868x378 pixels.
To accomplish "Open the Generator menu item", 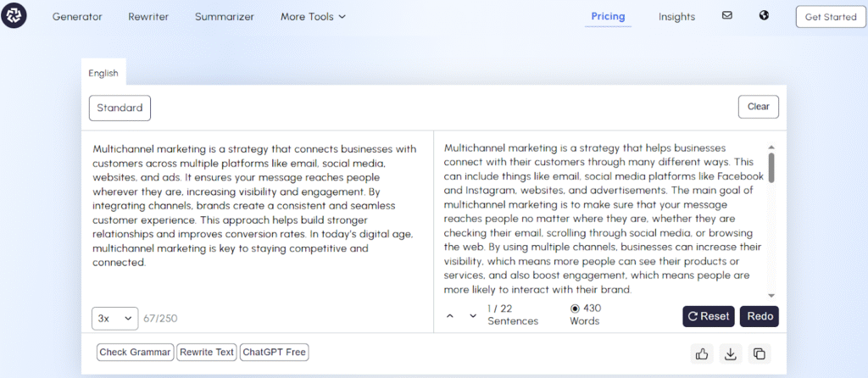I will (x=77, y=16).
